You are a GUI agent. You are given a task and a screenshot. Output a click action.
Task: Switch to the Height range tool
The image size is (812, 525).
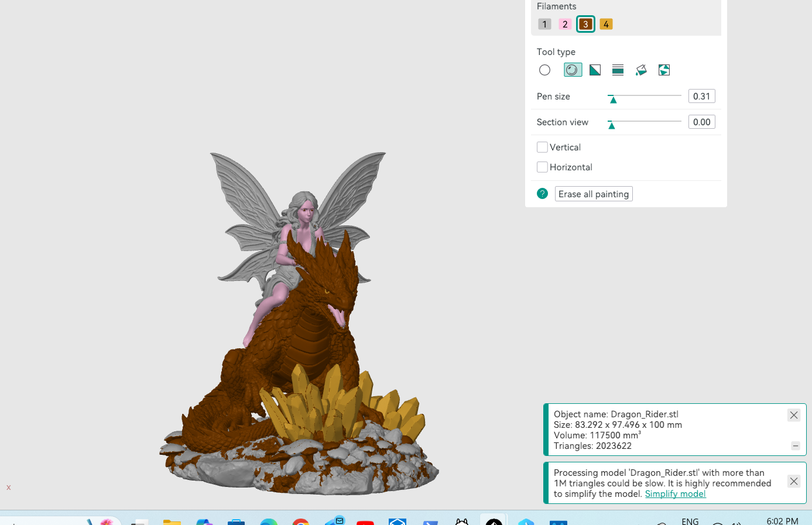pos(618,70)
